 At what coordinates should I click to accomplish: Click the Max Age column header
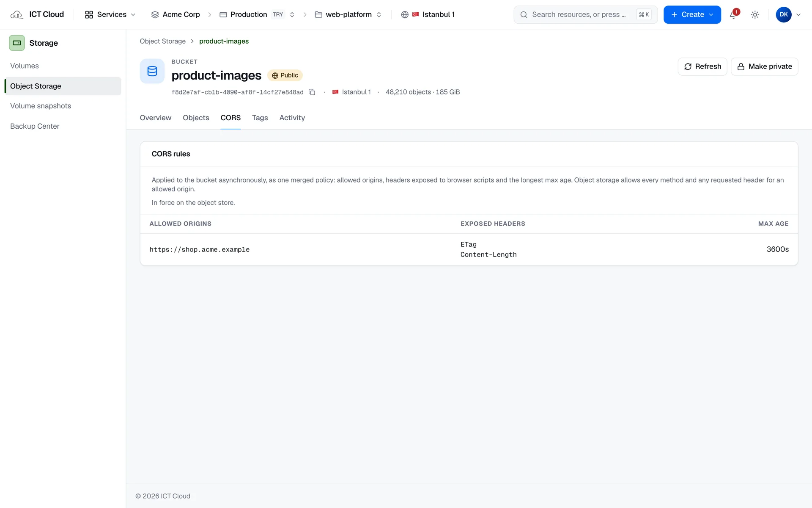pos(773,224)
